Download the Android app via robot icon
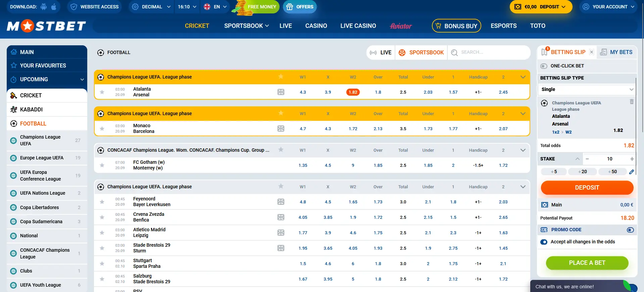The width and height of the screenshot is (644, 292). point(44,7)
